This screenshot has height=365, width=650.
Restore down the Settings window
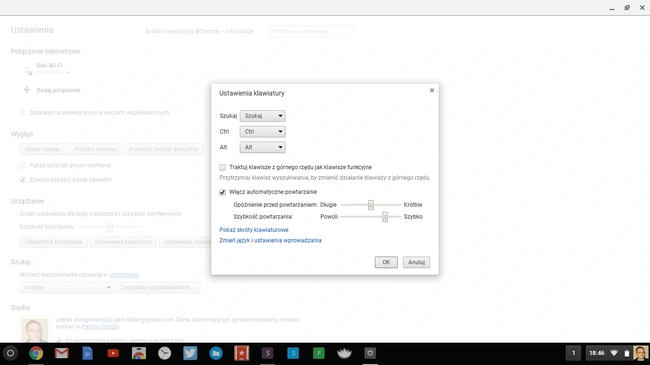click(627, 8)
